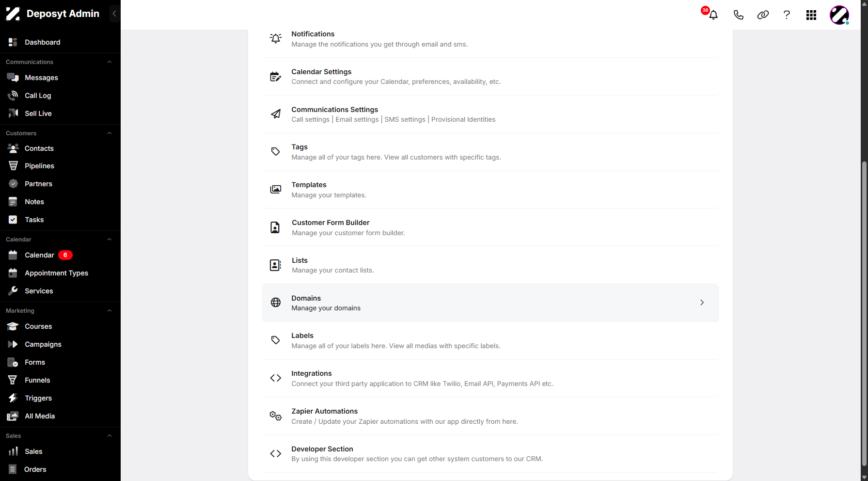Click the Call Log icon
The width and height of the screenshot is (868, 481).
tap(13, 96)
